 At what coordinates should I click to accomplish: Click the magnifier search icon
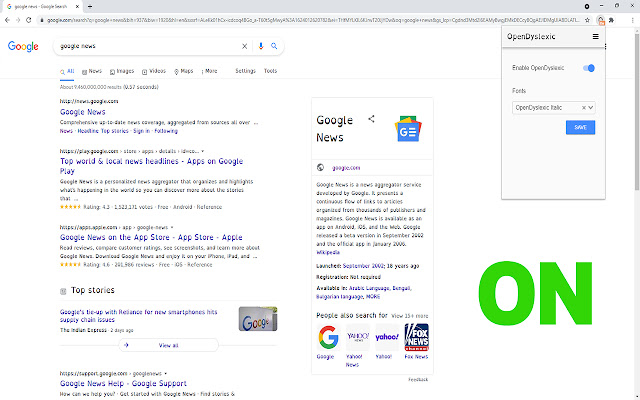274,46
